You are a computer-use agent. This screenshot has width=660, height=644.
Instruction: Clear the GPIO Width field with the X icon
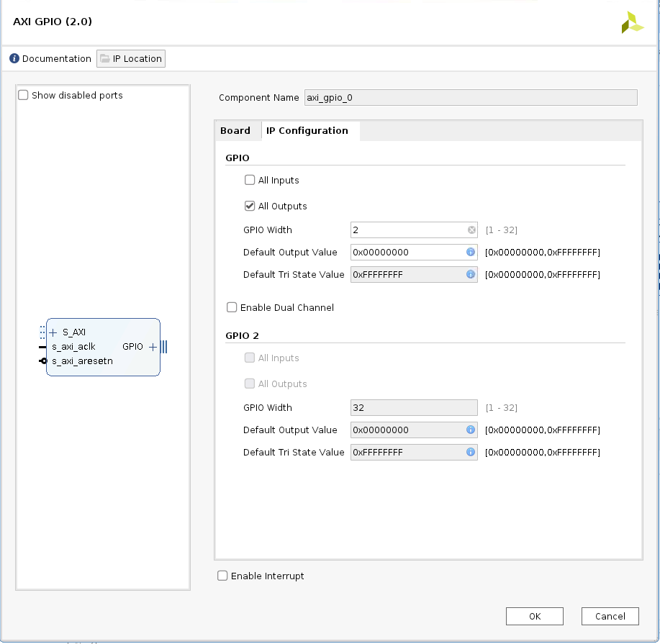tap(471, 230)
